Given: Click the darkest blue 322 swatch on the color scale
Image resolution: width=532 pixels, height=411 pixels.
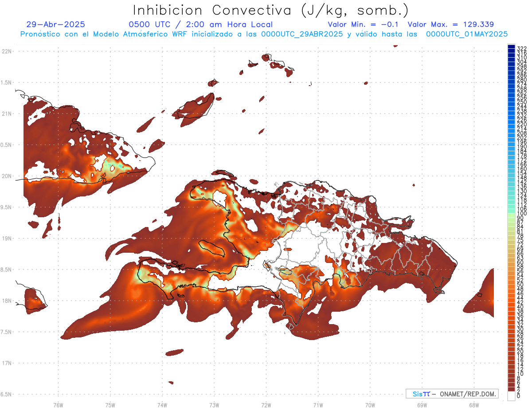Looking at the screenshot, I should 511,47.
